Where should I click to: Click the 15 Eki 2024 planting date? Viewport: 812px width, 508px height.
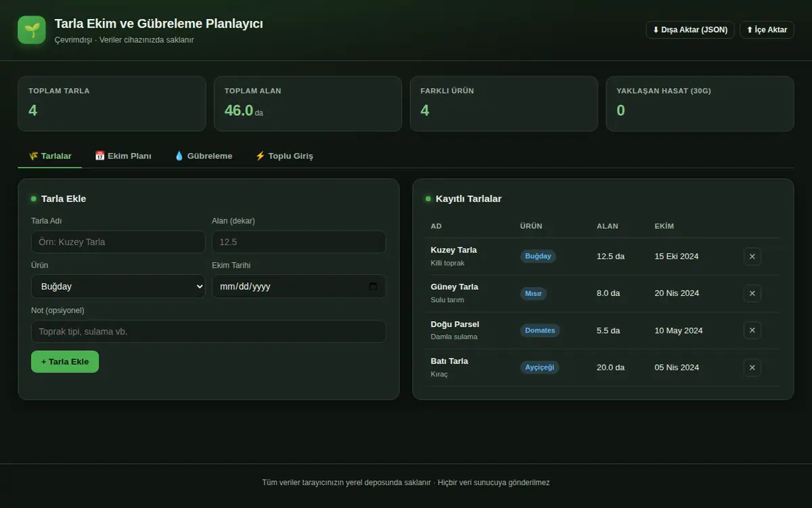pos(677,256)
